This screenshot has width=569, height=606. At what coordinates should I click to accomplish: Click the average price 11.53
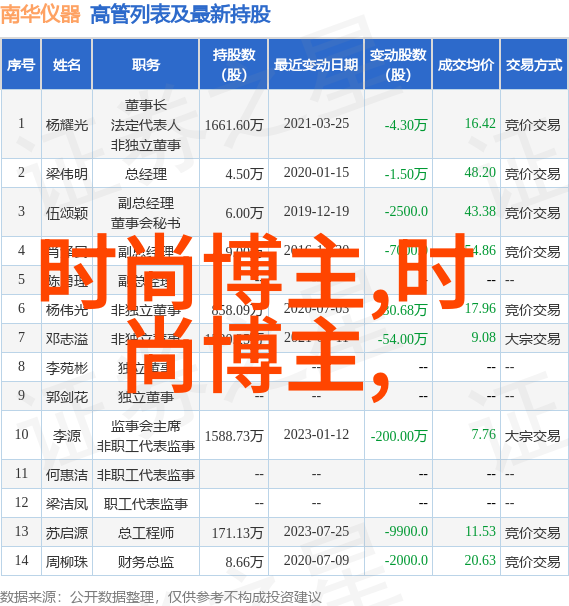[480, 531]
